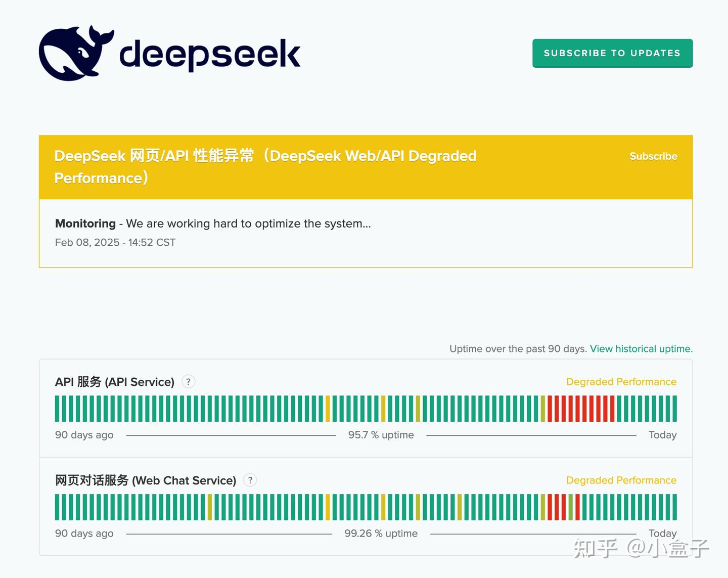
Task: Click the Feb 08 2025 incident timestamp
Action: 115,242
